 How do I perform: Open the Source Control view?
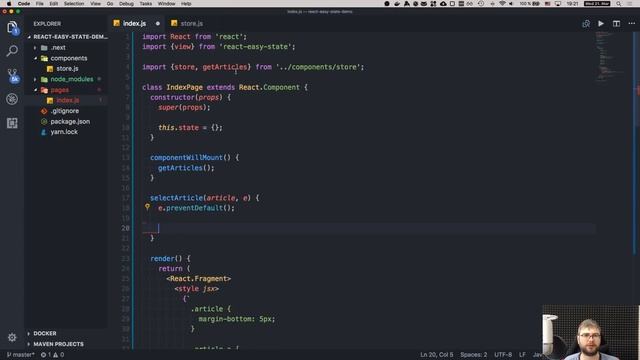pos(13,76)
